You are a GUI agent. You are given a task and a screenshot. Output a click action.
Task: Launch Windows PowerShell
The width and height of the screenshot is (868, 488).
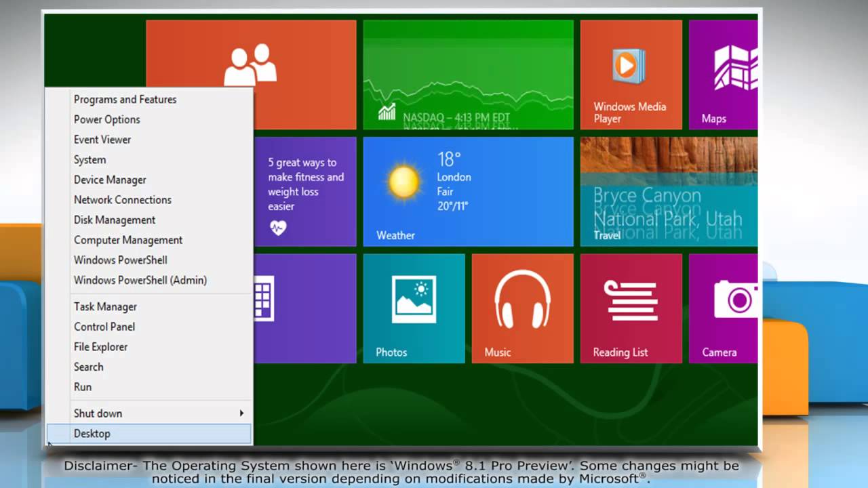(x=120, y=260)
